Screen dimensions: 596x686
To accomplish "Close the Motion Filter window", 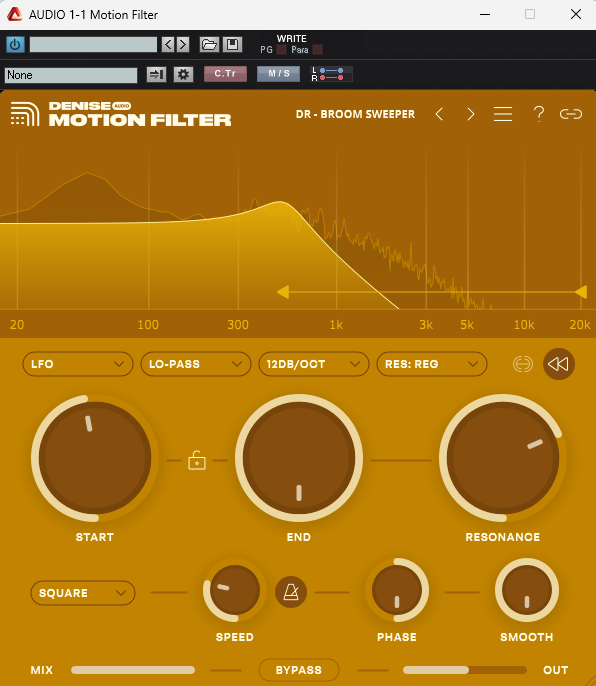I will (576, 14).
